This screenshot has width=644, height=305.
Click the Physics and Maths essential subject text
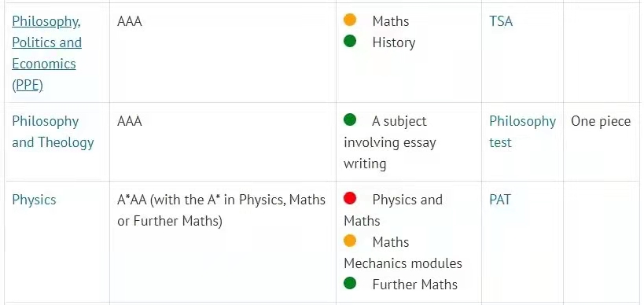click(393, 210)
